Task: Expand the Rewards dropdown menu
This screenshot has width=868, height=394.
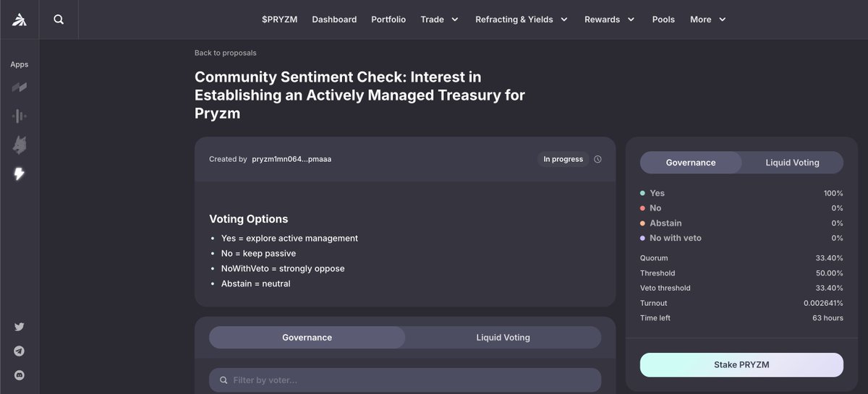Action: 610,20
